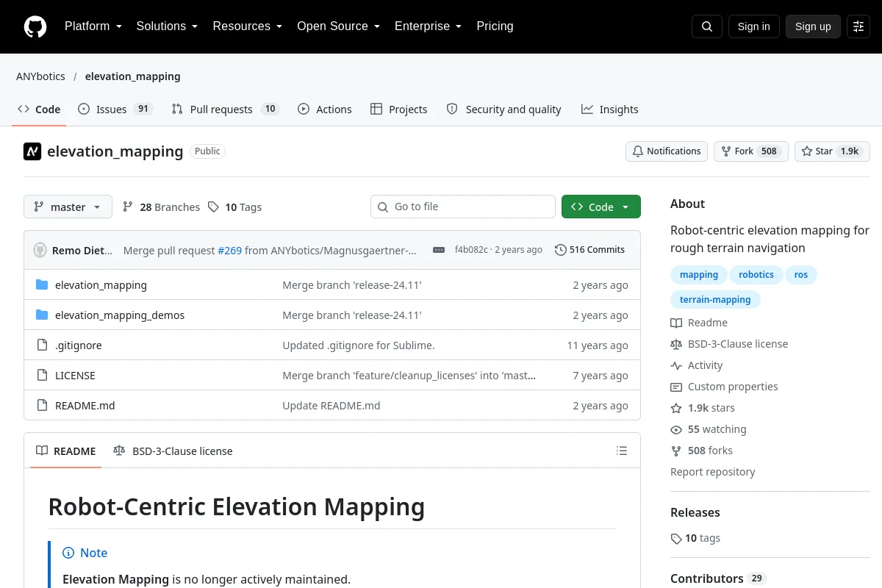Click 'Updated .gitignore for Sublime.' commit message
This screenshot has width=882, height=588.
359,345
